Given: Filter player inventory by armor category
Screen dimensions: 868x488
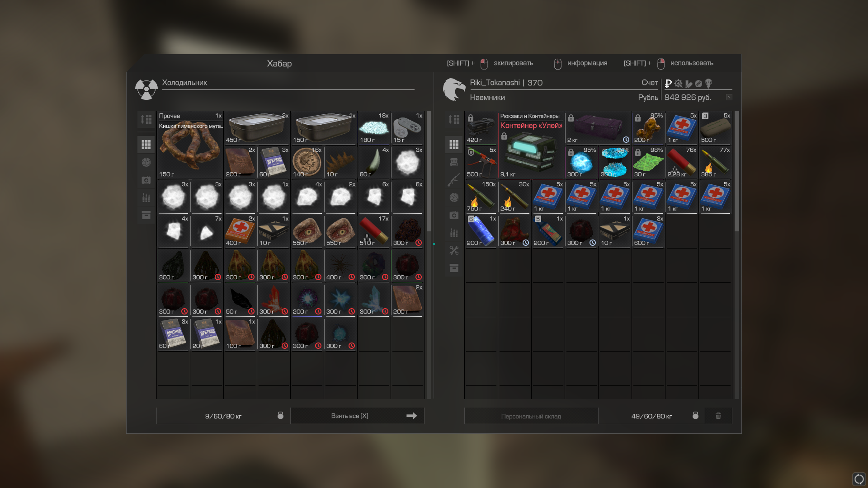Looking at the screenshot, I should pyautogui.click(x=454, y=162).
